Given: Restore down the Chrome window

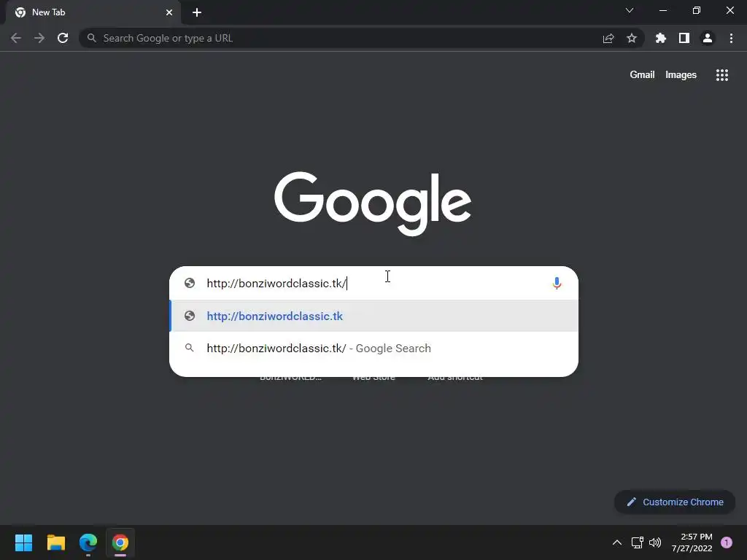Looking at the screenshot, I should click(x=697, y=10).
